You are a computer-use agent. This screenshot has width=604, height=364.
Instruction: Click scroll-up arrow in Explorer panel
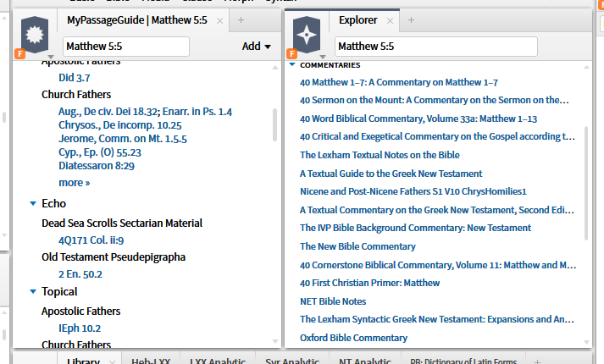[587, 67]
